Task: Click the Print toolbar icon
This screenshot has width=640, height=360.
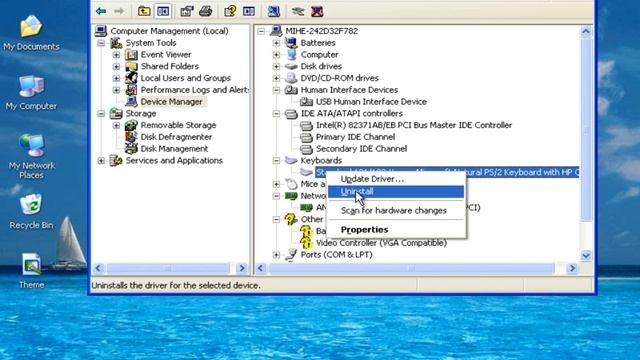Action: 206,11
